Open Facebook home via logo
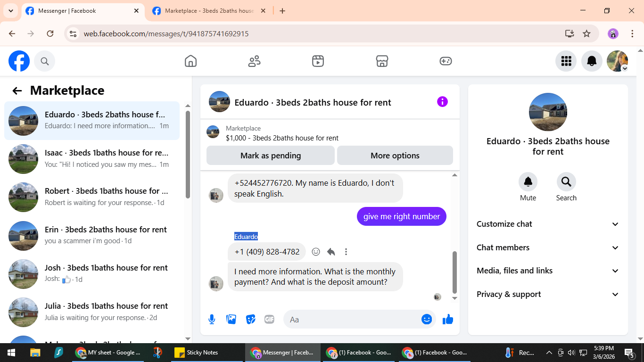The width and height of the screenshot is (644, 362). point(19,61)
